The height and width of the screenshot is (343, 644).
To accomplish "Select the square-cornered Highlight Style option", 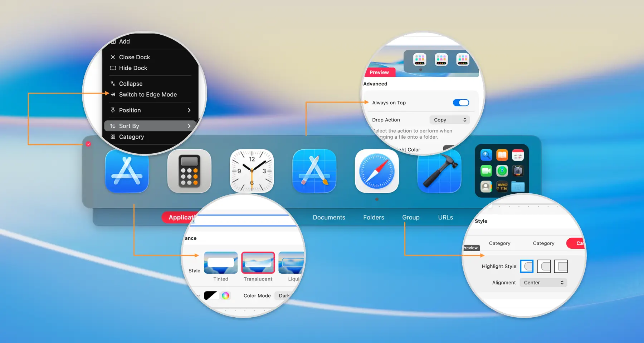I will (x=561, y=266).
